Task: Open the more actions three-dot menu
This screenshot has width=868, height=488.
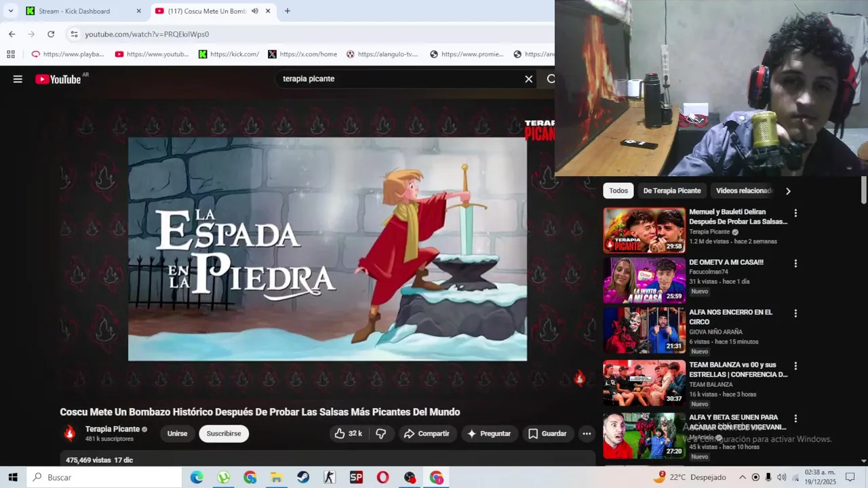Action: click(x=587, y=434)
